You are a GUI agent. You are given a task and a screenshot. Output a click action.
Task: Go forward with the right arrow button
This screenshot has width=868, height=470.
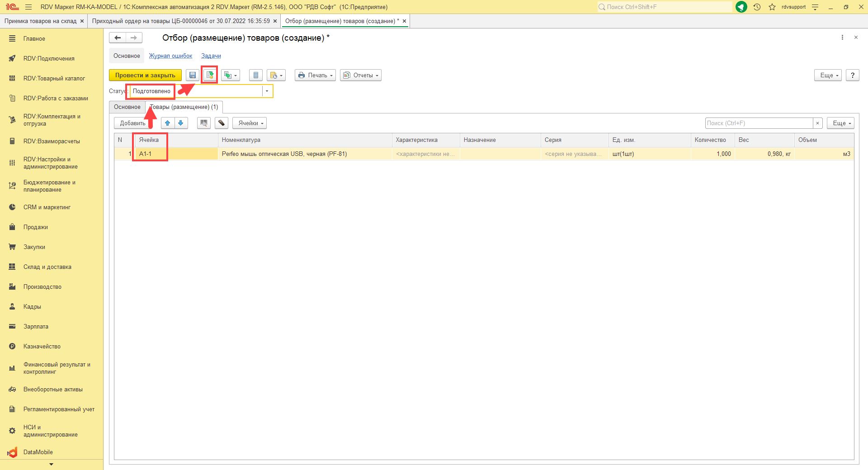[x=134, y=38]
